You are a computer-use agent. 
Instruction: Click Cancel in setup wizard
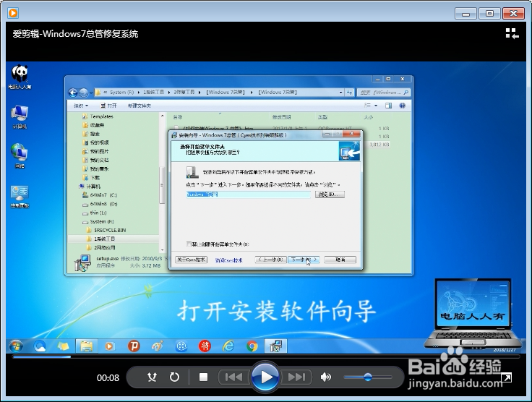[x=340, y=260]
